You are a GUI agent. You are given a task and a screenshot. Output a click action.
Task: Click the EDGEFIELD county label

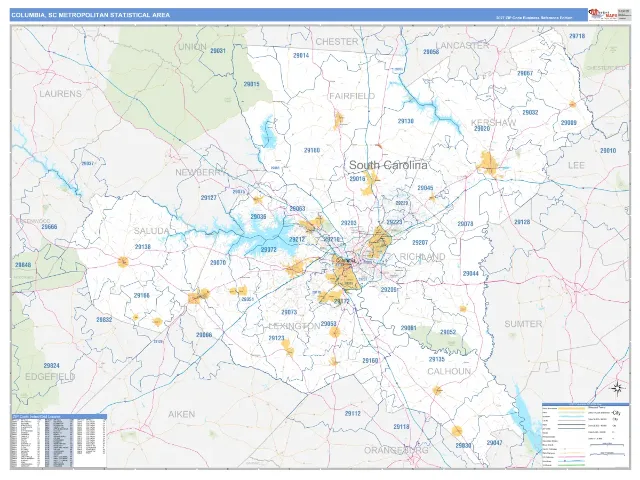pyautogui.click(x=50, y=376)
